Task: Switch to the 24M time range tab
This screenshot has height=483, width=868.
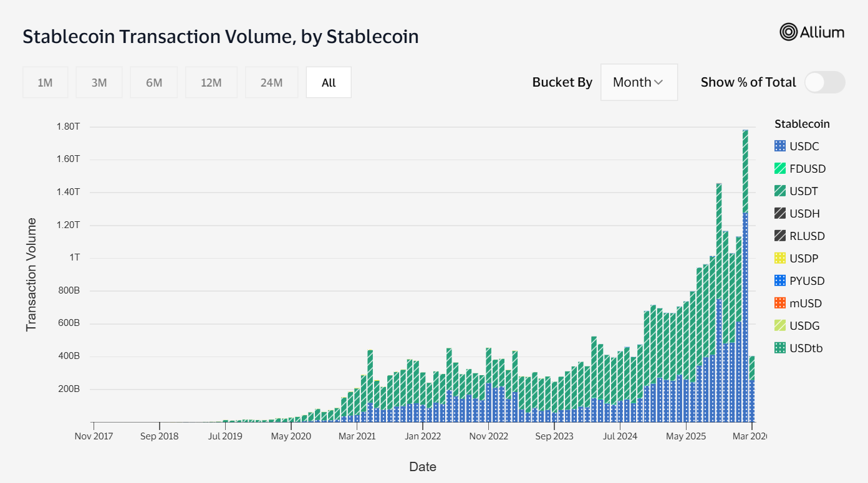Action: 271,82
